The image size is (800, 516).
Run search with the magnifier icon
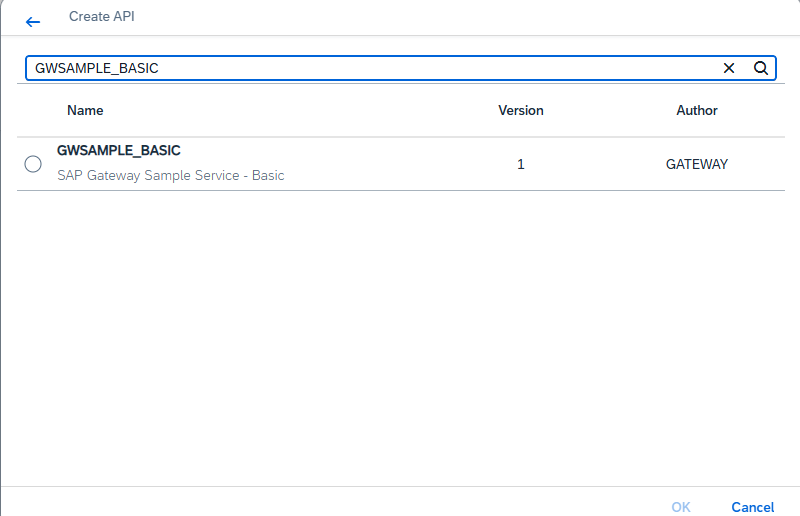pyautogui.click(x=761, y=68)
